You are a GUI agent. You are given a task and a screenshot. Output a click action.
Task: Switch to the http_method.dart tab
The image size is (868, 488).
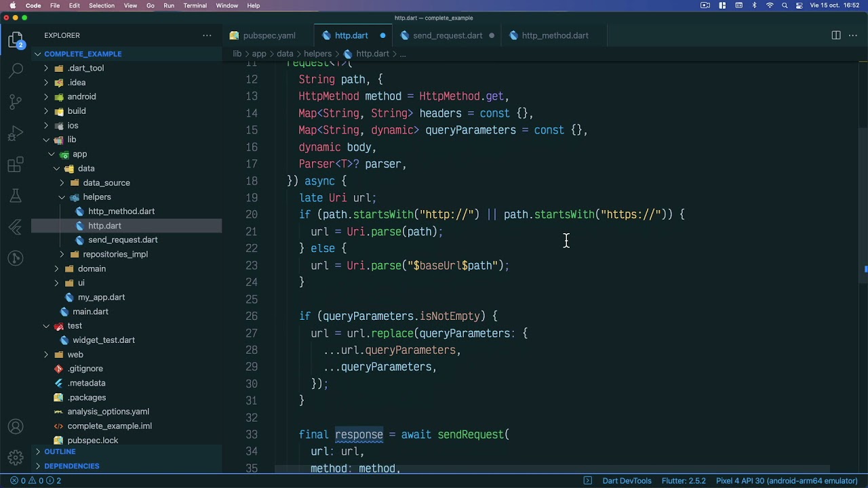[x=555, y=35]
